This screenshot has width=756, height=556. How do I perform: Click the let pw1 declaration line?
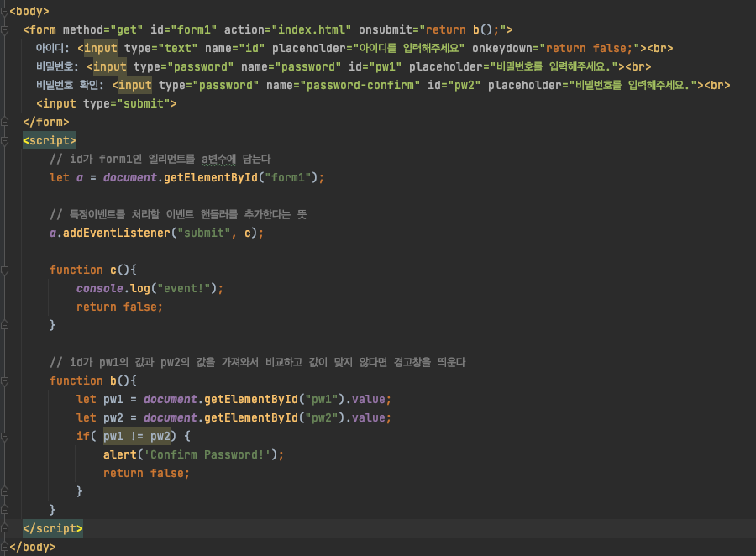click(x=234, y=399)
